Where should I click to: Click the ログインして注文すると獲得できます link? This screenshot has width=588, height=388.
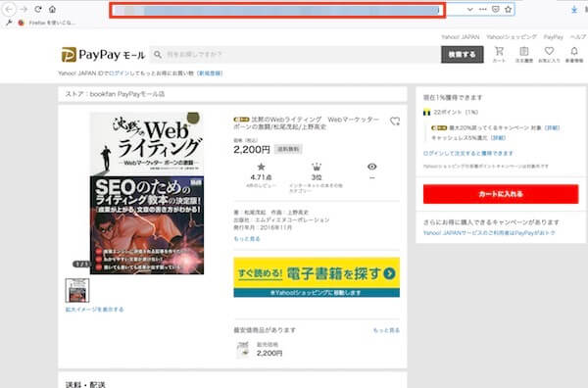[x=468, y=153]
